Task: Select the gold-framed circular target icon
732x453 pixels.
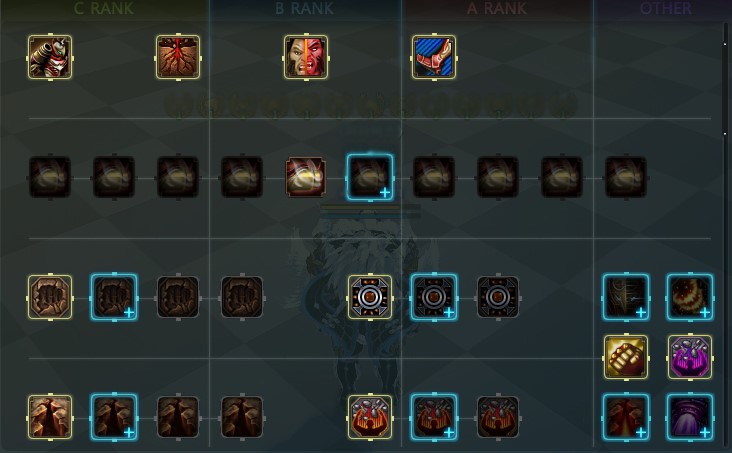Action: pyautogui.click(x=370, y=297)
